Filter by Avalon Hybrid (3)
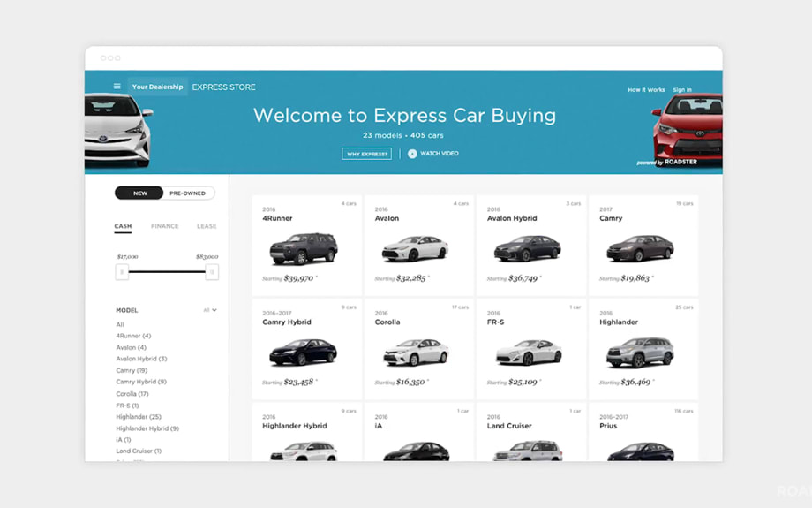This screenshot has height=508, width=812. point(141,359)
